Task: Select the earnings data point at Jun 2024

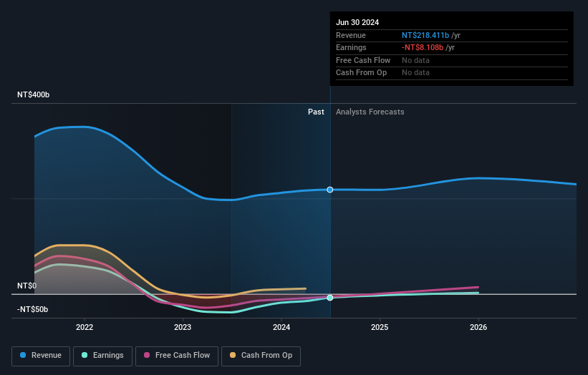Action: pos(330,298)
